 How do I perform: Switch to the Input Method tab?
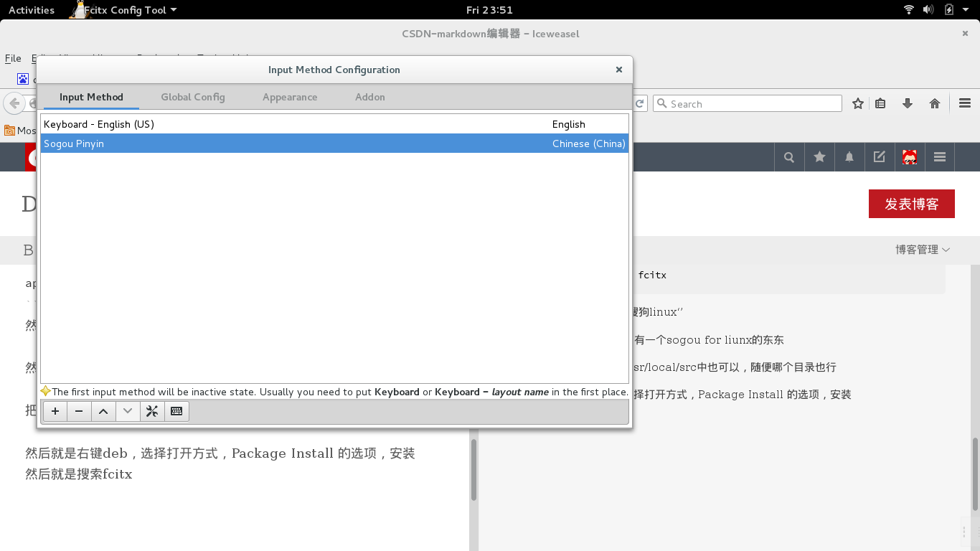tap(91, 97)
